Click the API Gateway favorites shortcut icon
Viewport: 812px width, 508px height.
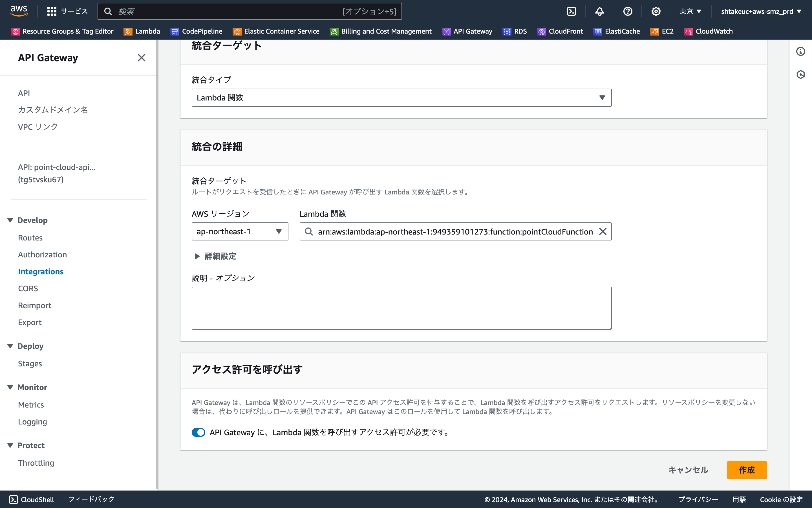click(x=446, y=32)
